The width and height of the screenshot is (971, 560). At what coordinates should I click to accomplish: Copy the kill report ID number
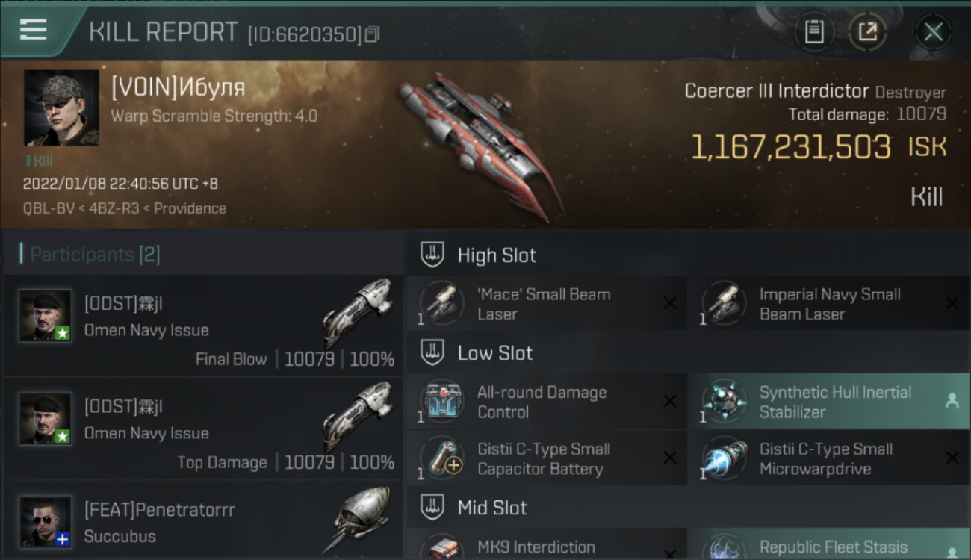[372, 34]
